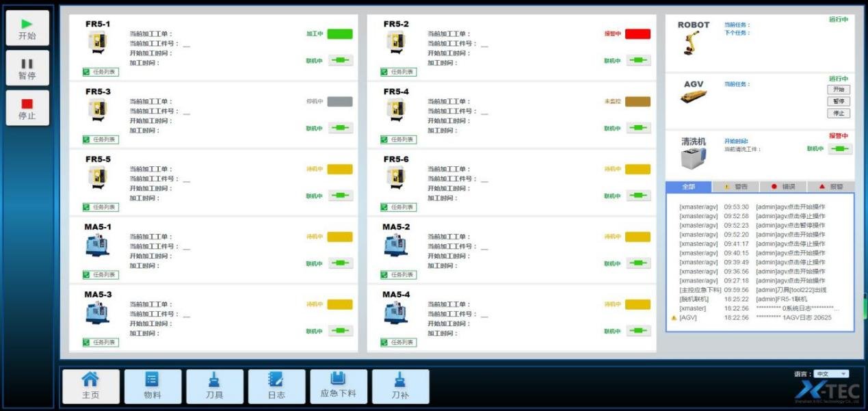The image size is (868, 411).
Task: Open the 应急下料 emergency unloading page
Action: [x=339, y=386]
